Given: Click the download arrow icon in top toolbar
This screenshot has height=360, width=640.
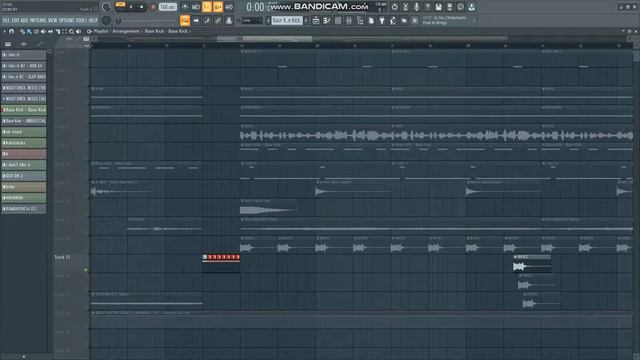Looking at the screenshot, I should pos(471,7).
